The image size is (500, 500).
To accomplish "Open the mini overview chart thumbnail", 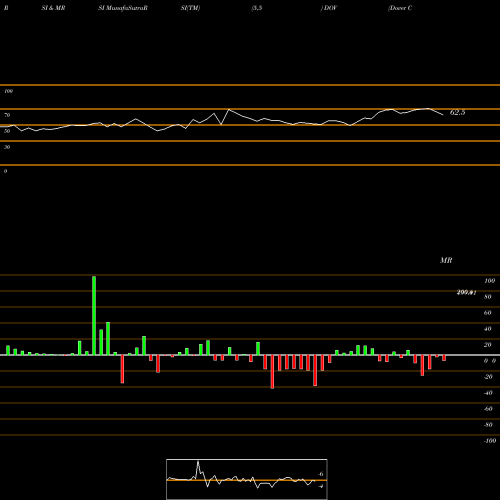I will coord(247,479).
